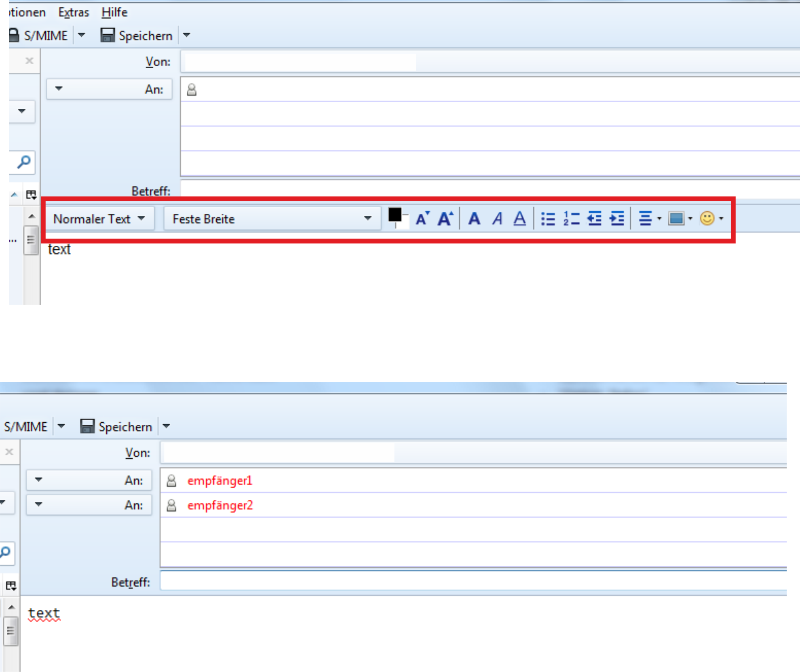Viewport: 800px width, 672px height.
Task: Toggle bold text formatting
Action: pyautogui.click(x=474, y=219)
